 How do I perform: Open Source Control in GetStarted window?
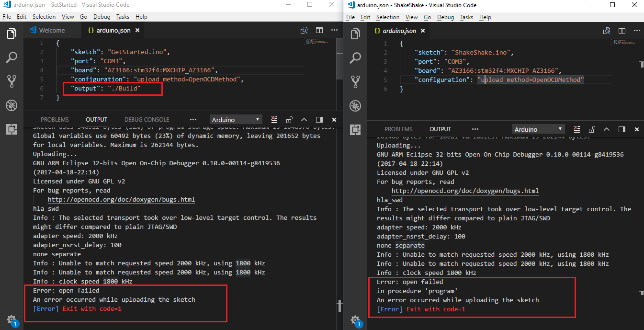coord(11,81)
